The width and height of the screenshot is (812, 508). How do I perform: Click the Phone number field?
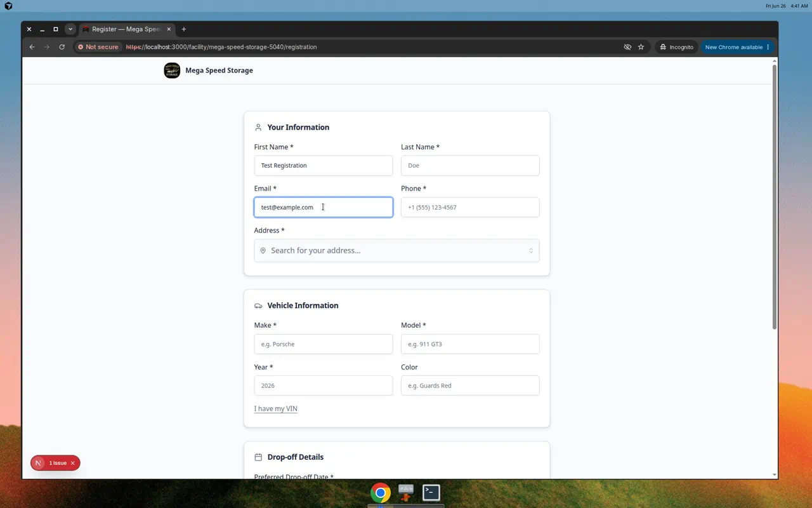(470, 208)
